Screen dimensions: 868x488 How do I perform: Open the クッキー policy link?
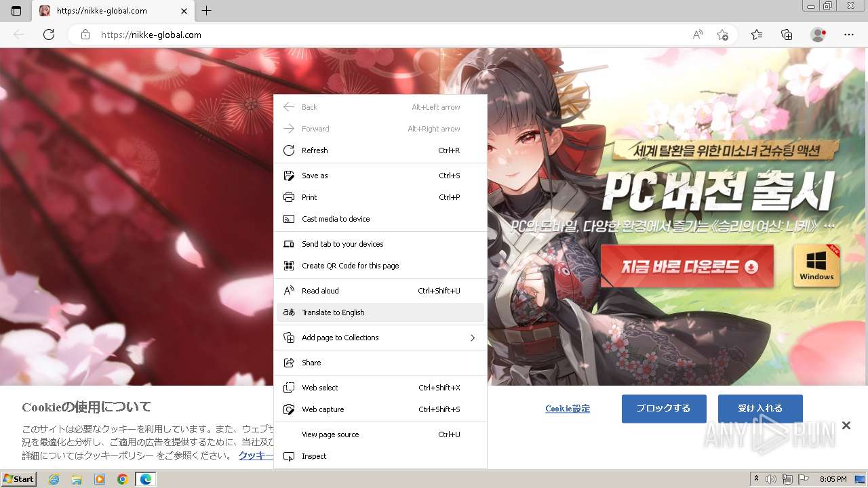[x=256, y=455]
